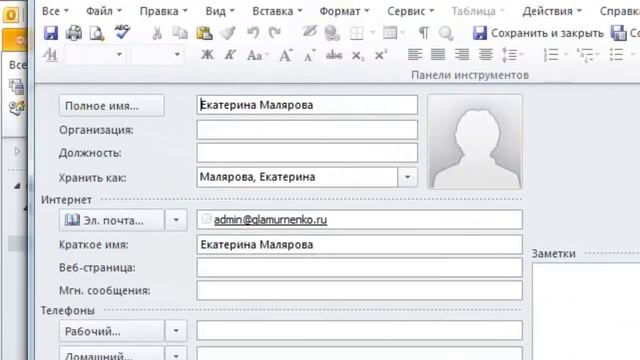640x360 pixels.
Task: Open Print Preview icon
Action: tap(97, 33)
